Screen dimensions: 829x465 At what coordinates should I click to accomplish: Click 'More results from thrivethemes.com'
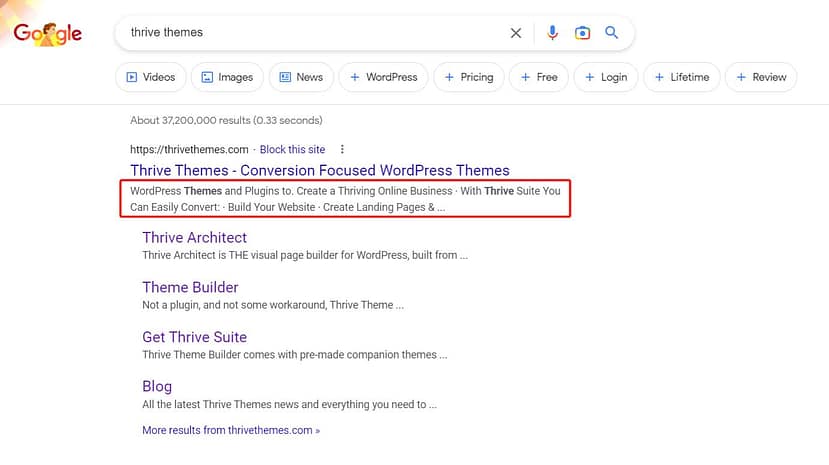click(231, 430)
